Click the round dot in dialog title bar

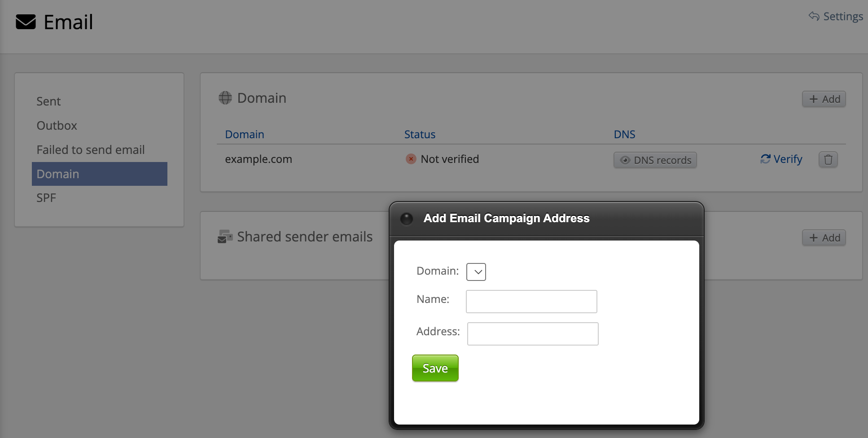point(407,219)
